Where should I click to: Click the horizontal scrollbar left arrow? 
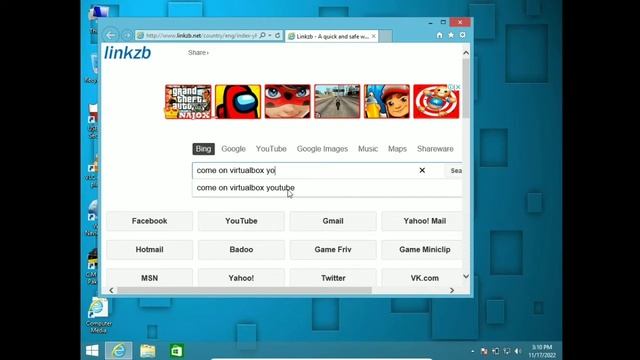tap(111, 290)
